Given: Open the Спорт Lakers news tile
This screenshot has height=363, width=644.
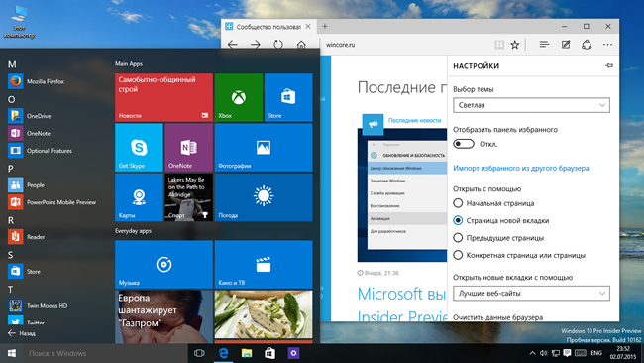Looking at the screenshot, I should [188, 197].
